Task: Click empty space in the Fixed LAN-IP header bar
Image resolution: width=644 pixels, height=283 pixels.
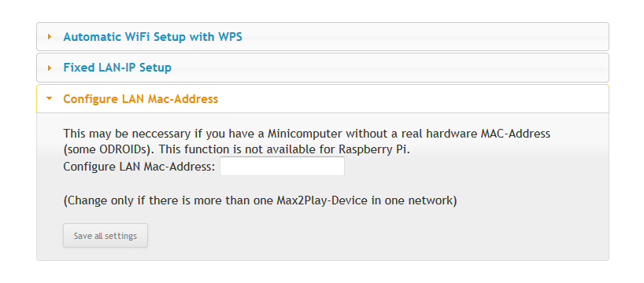Action: pyautogui.click(x=390, y=68)
